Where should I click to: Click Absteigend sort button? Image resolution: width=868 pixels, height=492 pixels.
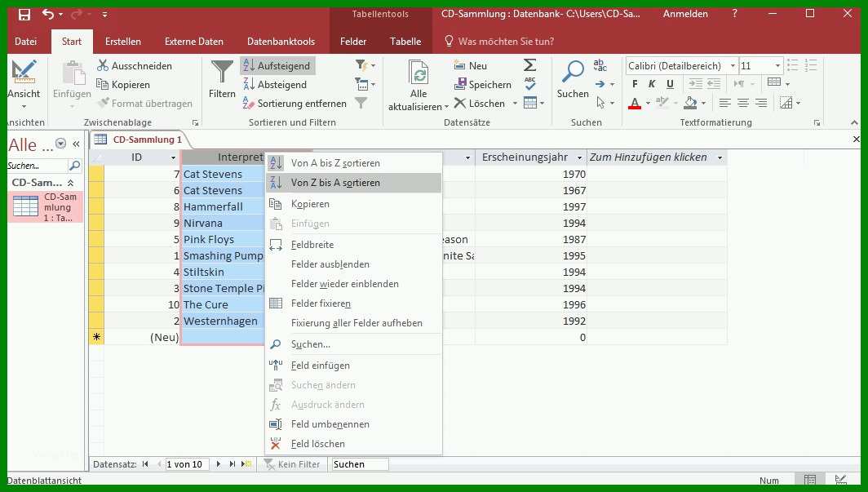(275, 85)
